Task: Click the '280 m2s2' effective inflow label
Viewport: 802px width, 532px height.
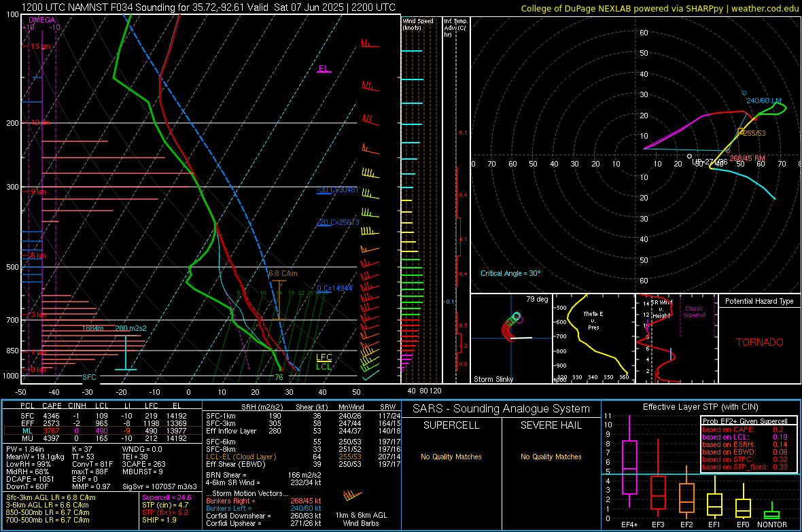Action: (130, 328)
